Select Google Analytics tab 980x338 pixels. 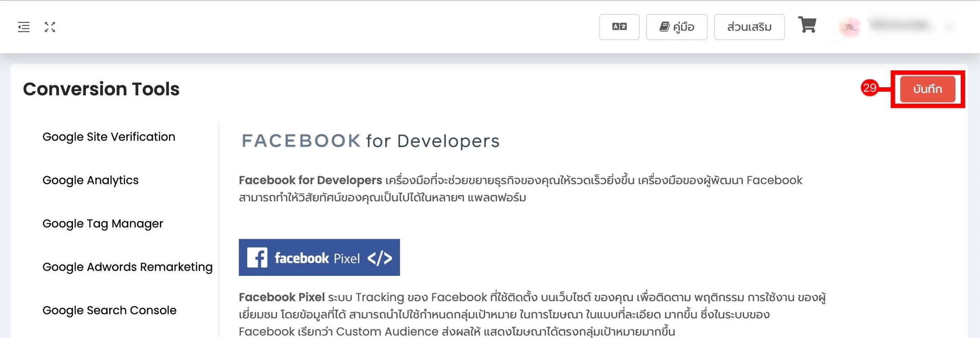(x=90, y=180)
